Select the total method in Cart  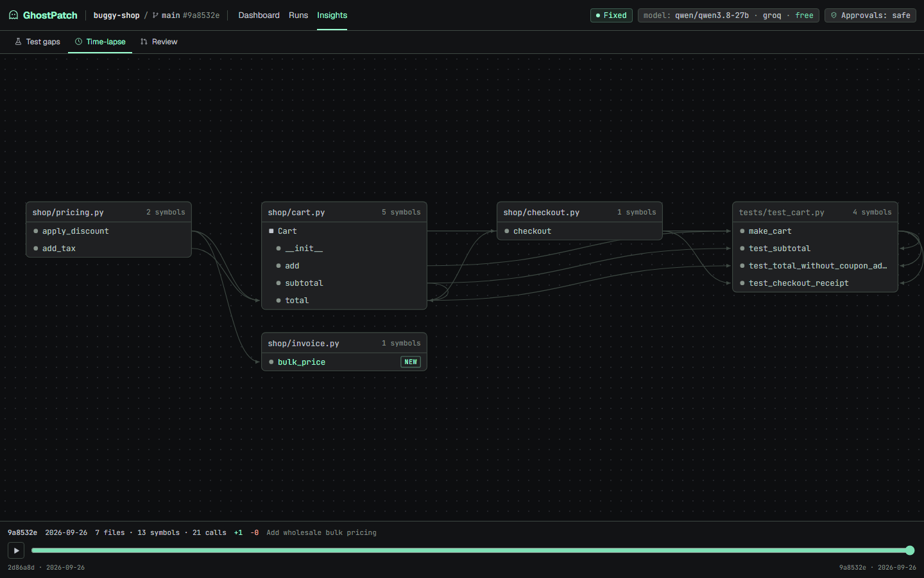point(344,301)
